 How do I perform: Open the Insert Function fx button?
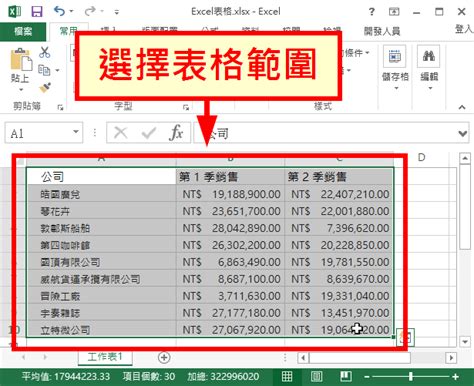pos(176,133)
